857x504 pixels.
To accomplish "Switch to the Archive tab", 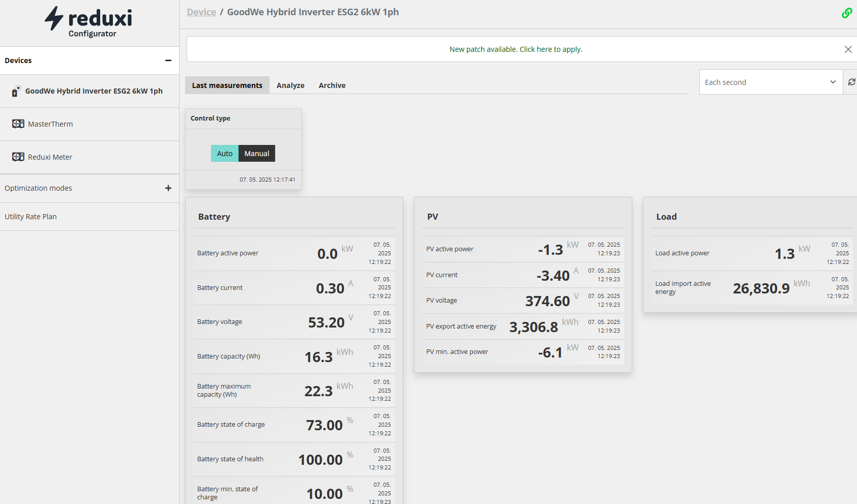I will click(332, 85).
